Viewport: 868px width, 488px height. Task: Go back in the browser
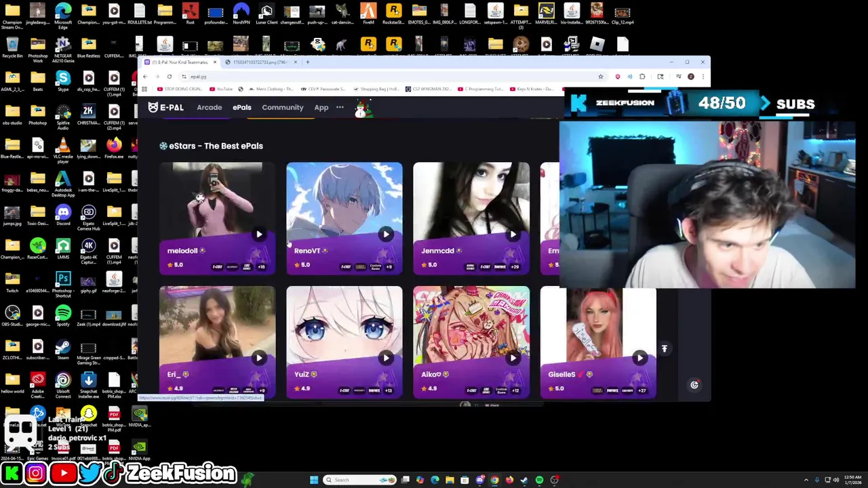[144, 77]
